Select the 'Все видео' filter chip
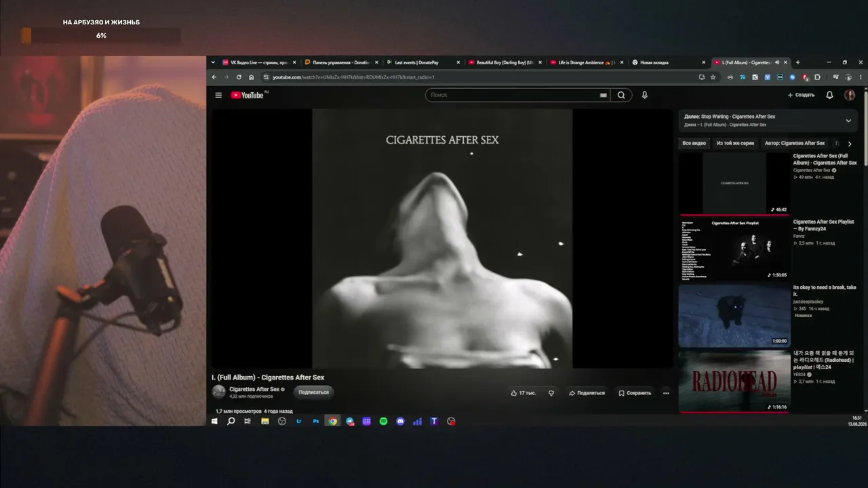This screenshot has height=488, width=868. (694, 144)
